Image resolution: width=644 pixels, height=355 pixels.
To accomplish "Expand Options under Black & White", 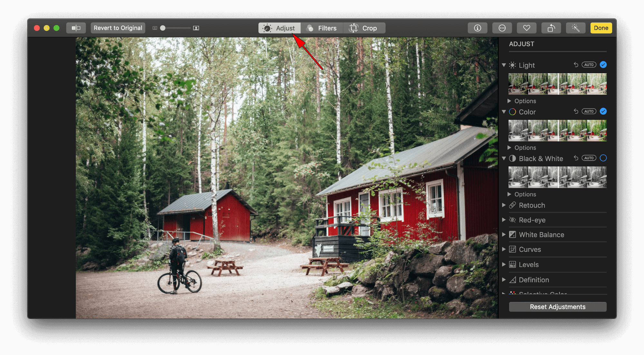I will (509, 194).
